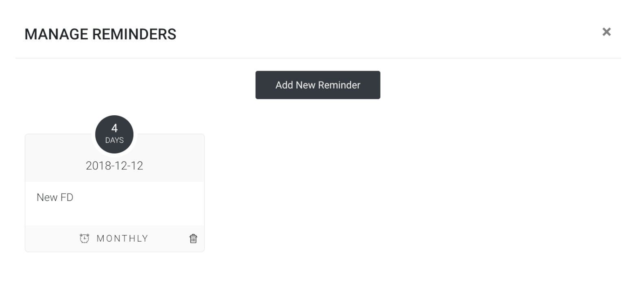Click the letters FD in the reminder name
This screenshot has width=644, height=285.
(67, 197)
